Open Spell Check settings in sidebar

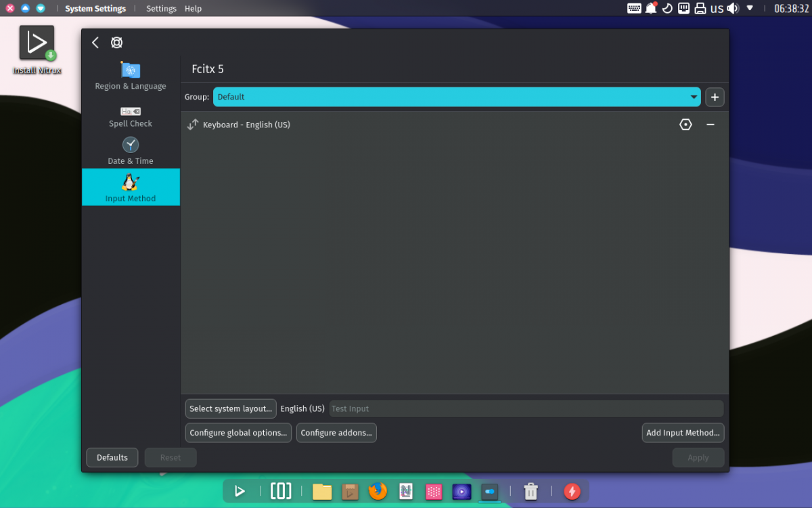[x=130, y=117]
